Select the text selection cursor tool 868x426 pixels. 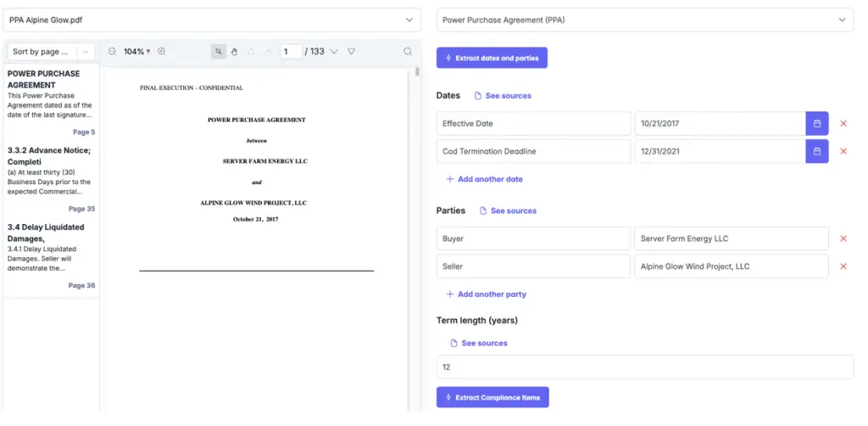click(219, 52)
